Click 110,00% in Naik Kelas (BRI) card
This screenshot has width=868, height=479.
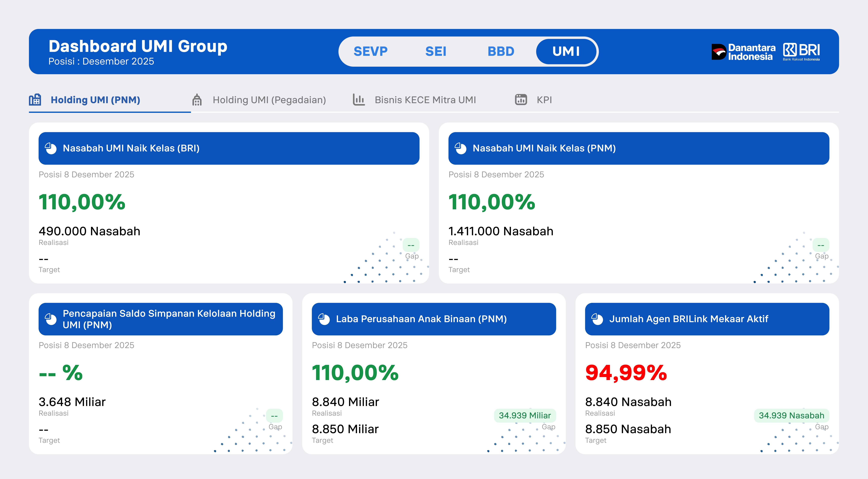(x=82, y=202)
